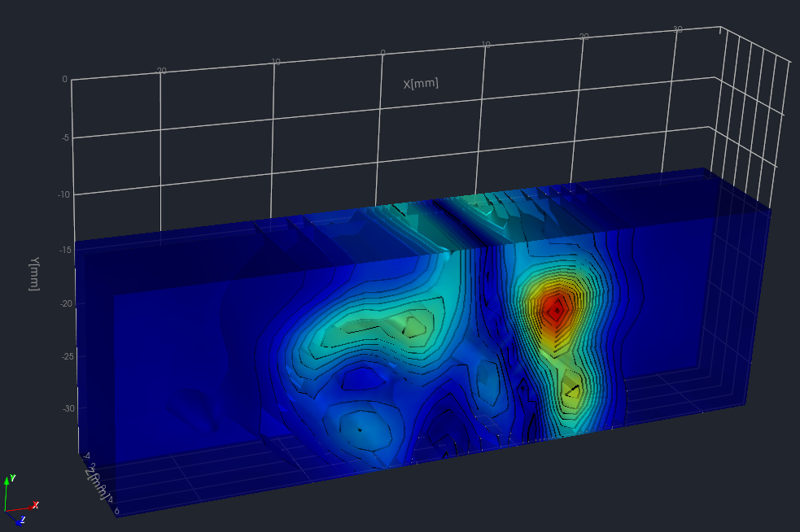Click the dark blue contour minimum at lower left
This screenshot has width=800, height=532.
click(359, 429)
